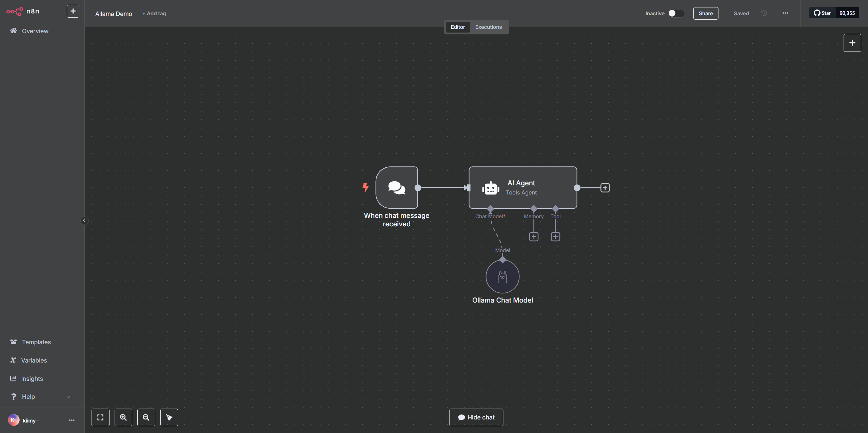Add a Tool sub-node with plus

coord(555,236)
